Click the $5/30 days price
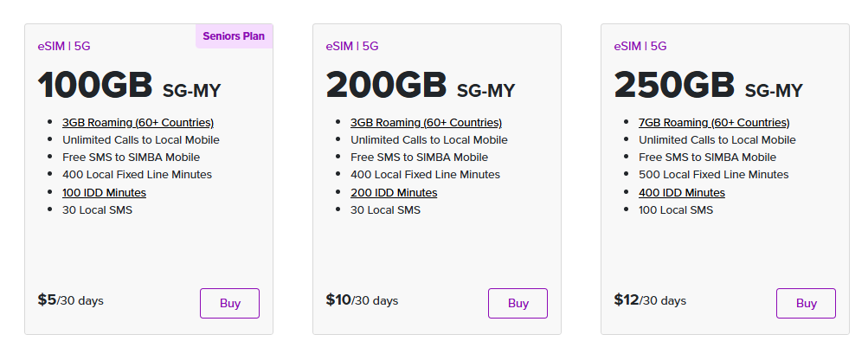Viewport: 868px width, 354px height. [x=70, y=300]
